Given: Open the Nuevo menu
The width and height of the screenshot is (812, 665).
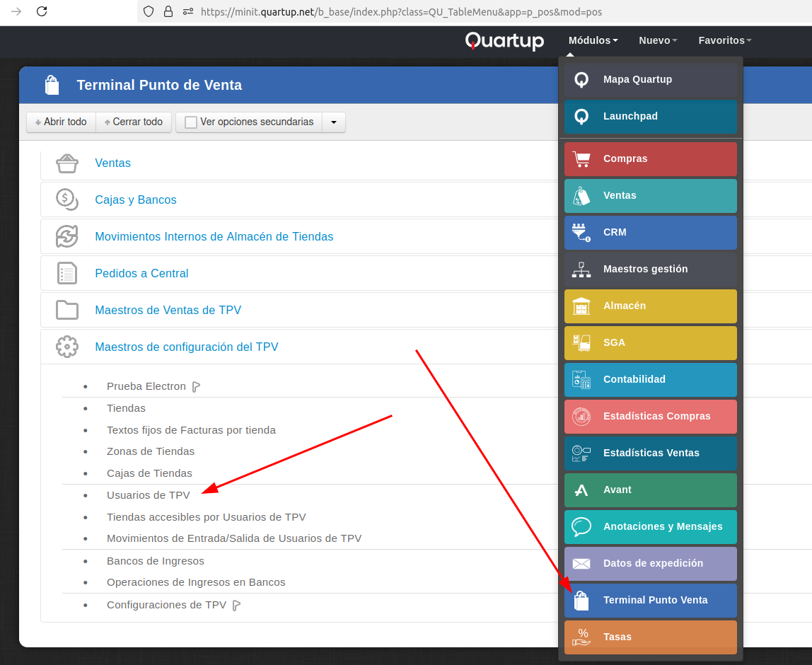Looking at the screenshot, I should (658, 40).
